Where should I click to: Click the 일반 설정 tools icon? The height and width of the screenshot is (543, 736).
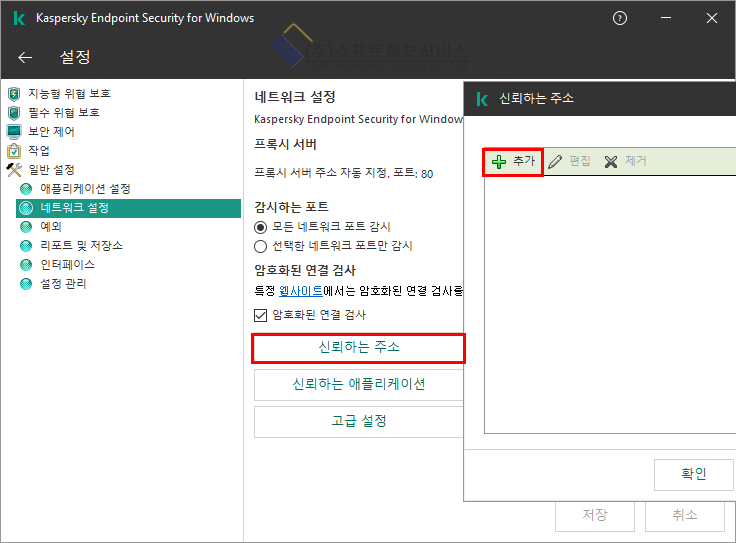click(x=14, y=170)
